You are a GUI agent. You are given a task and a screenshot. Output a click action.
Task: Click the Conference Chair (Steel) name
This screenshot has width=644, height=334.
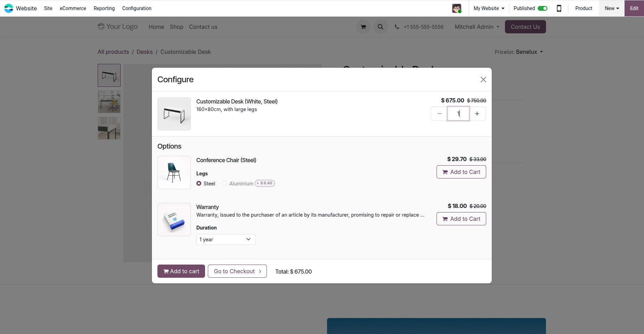click(x=226, y=160)
